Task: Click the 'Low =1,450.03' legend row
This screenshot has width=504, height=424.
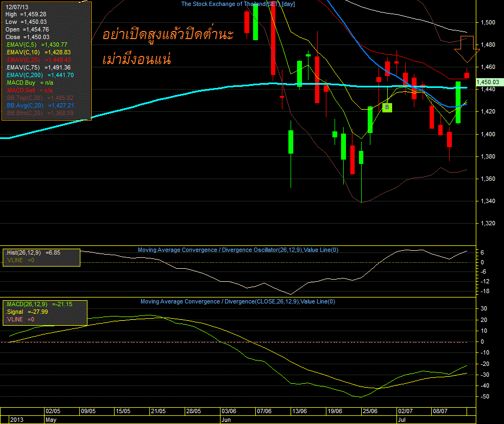Action: click(x=26, y=22)
